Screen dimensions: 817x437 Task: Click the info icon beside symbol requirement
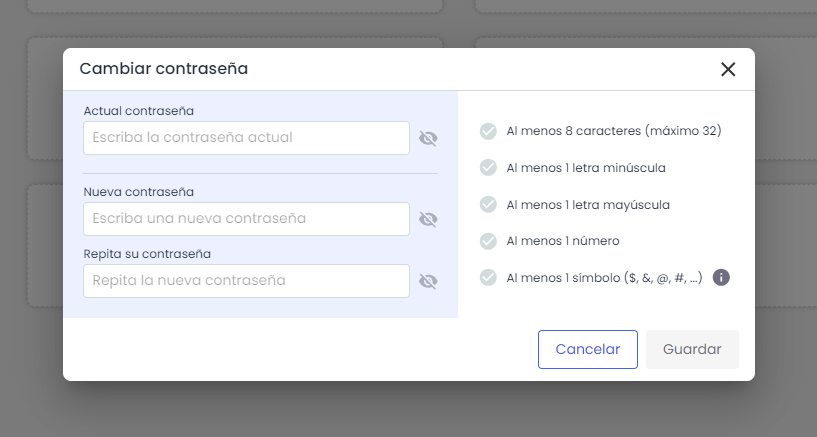[x=721, y=277]
